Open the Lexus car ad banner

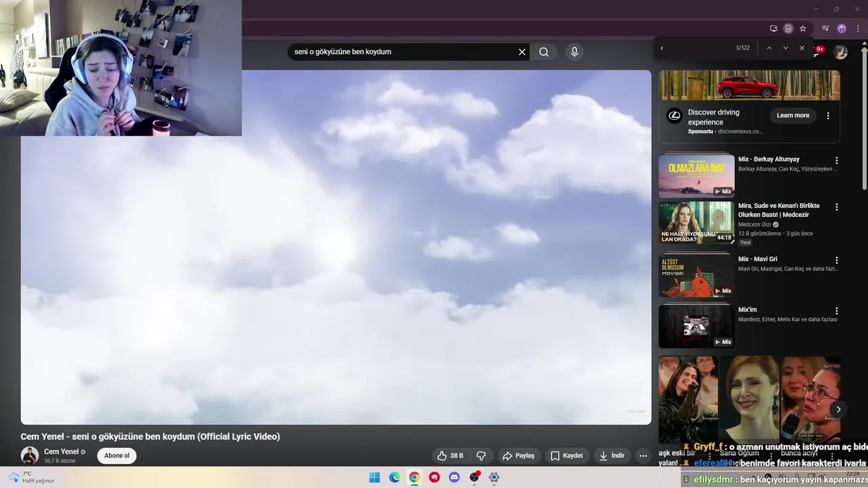point(749,85)
